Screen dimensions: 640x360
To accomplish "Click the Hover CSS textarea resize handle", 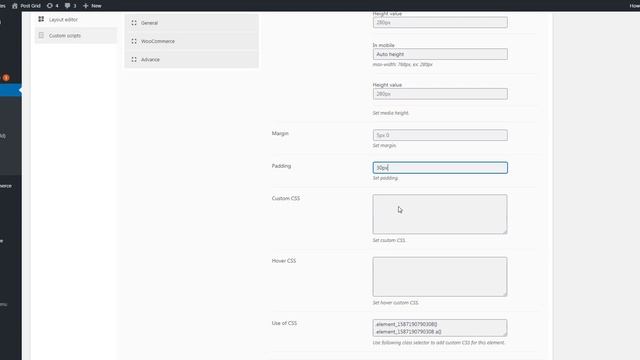I will (x=504, y=294).
